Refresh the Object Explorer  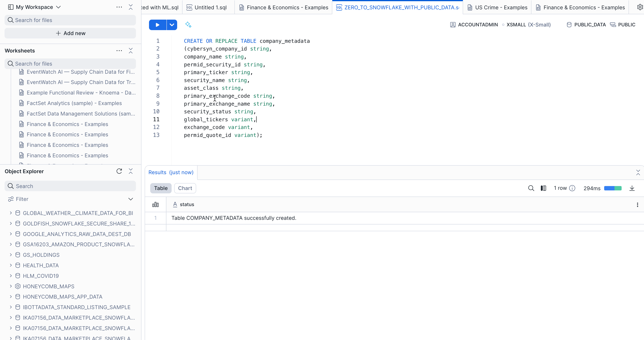[119, 171]
